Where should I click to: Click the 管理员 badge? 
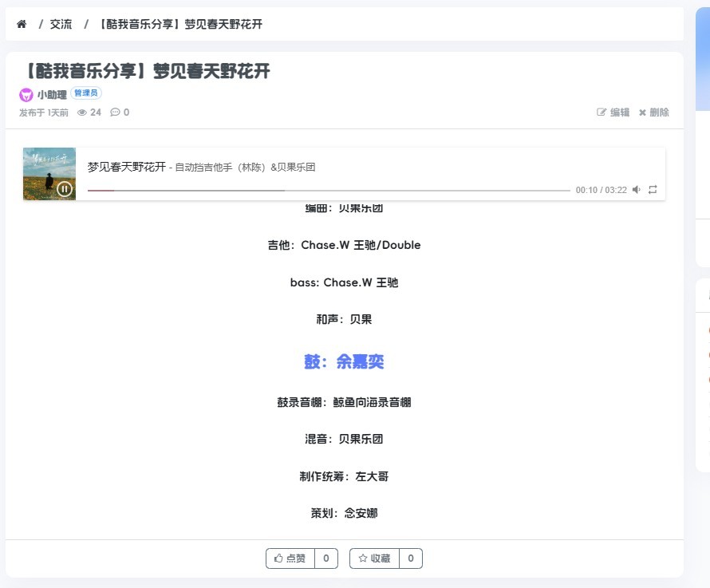86,93
